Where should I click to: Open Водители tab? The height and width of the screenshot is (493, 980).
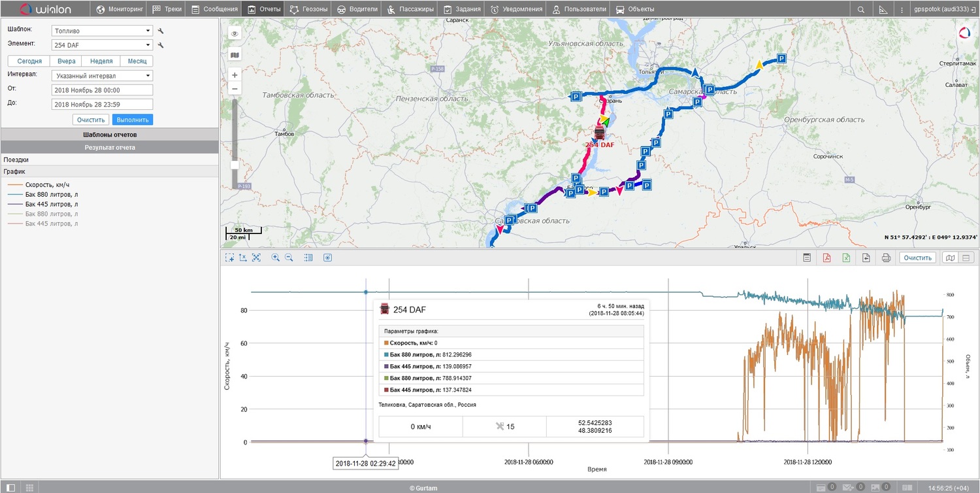[357, 9]
